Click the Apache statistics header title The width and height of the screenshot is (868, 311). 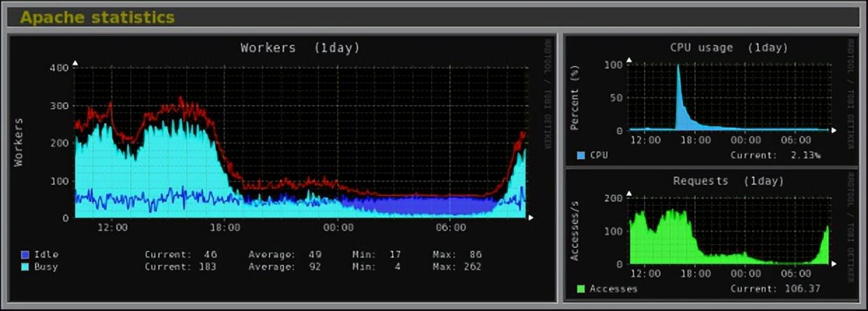coord(97,18)
